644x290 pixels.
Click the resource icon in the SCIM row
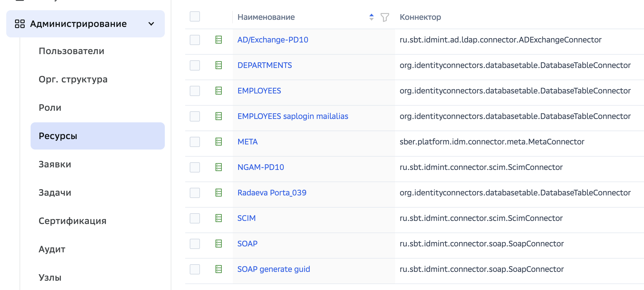(219, 218)
